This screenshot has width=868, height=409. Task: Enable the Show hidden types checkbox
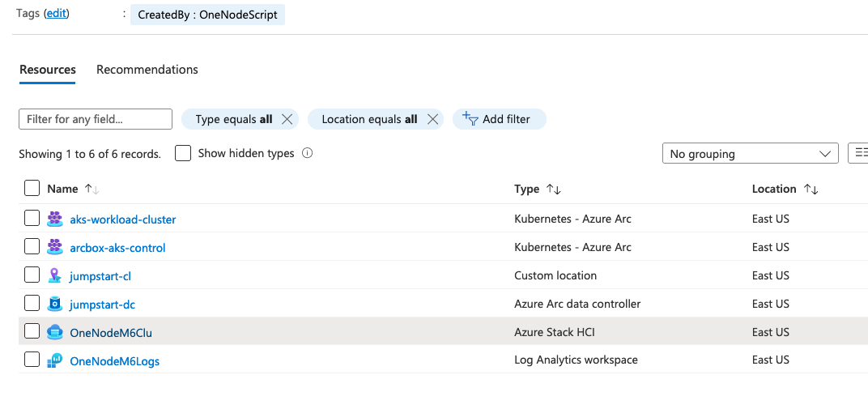click(183, 153)
